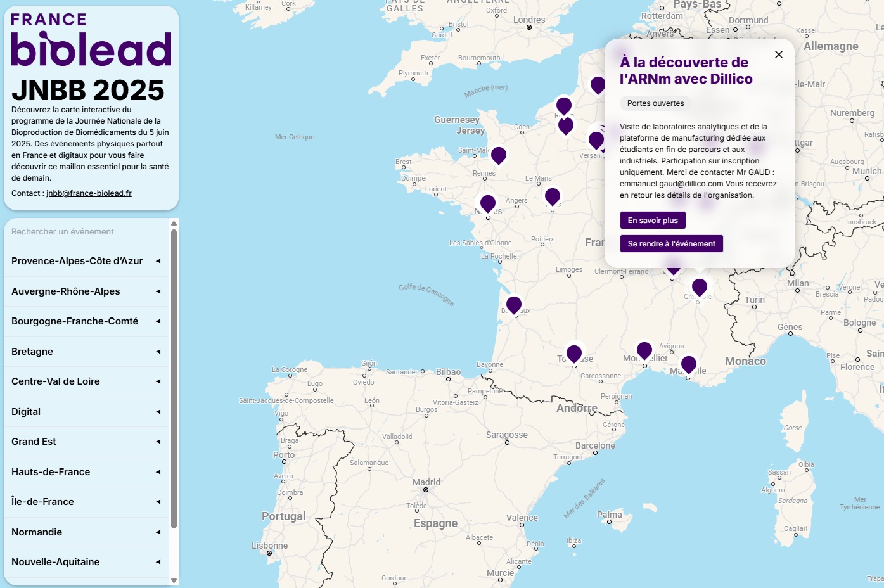884x588 pixels.
Task: Click Se rendre à l'événement button
Action: (x=672, y=243)
